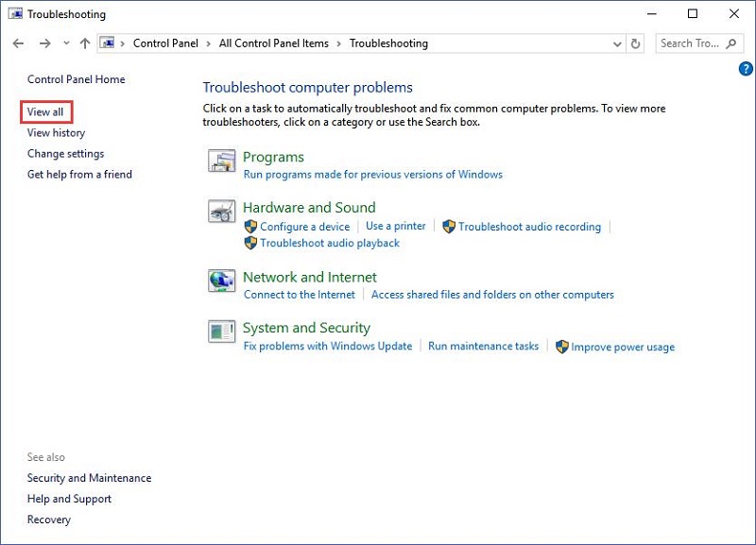
Task: Open Help using the blue question mark icon
Action: click(746, 68)
